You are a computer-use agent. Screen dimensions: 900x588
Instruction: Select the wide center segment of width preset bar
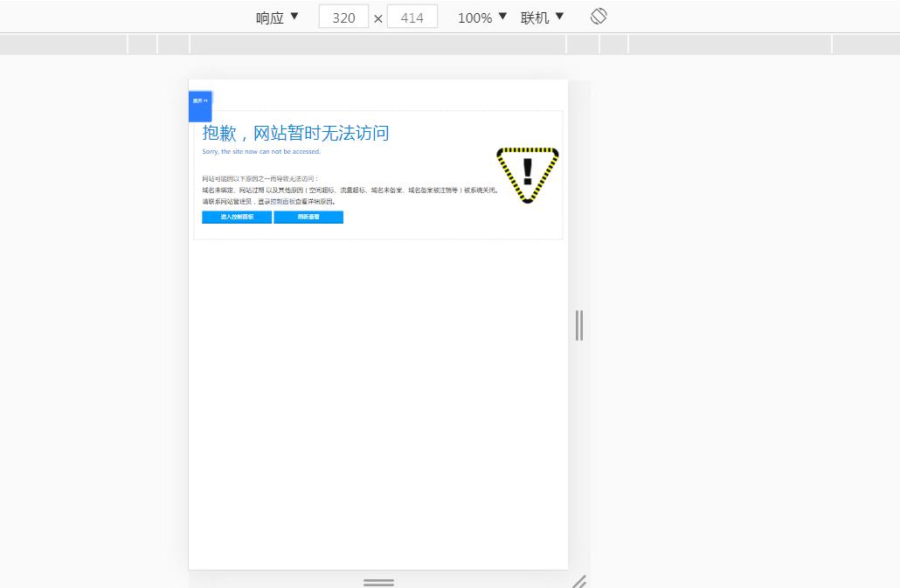(377, 45)
